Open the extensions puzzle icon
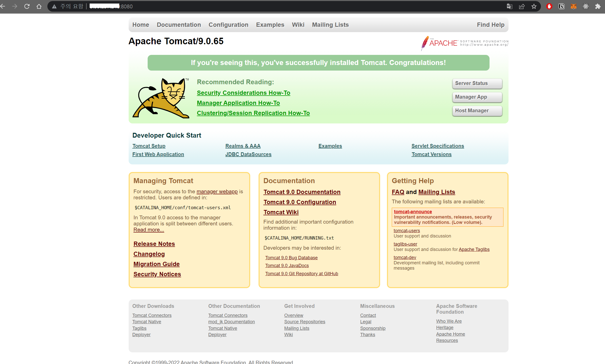The width and height of the screenshot is (605, 364). coord(598,6)
